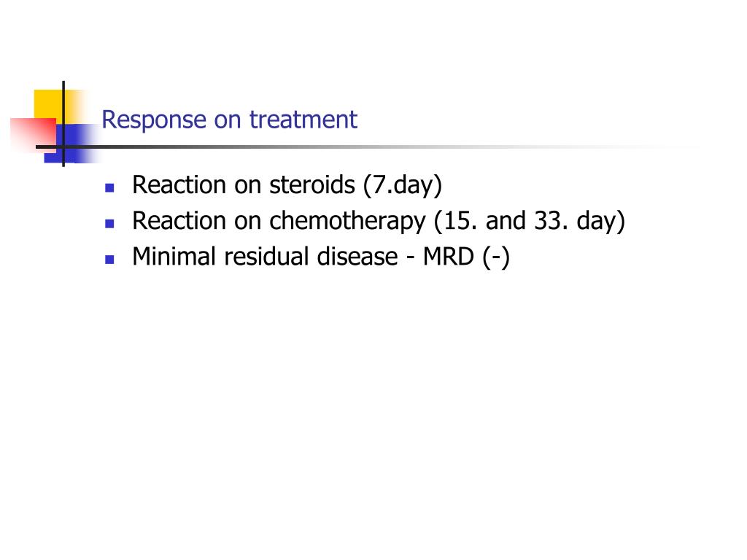Click the "(15. and 33. day)" text
Viewport: 747px width, 560px height.
coord(530,222)
